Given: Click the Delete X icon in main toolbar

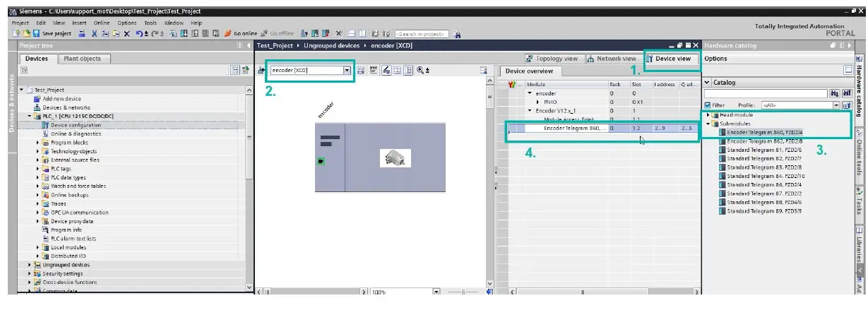Looking at the screenshot, I should click(x=126, y=33).
